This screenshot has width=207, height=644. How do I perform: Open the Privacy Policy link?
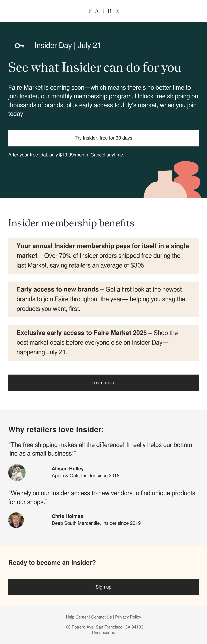point(128,617)
